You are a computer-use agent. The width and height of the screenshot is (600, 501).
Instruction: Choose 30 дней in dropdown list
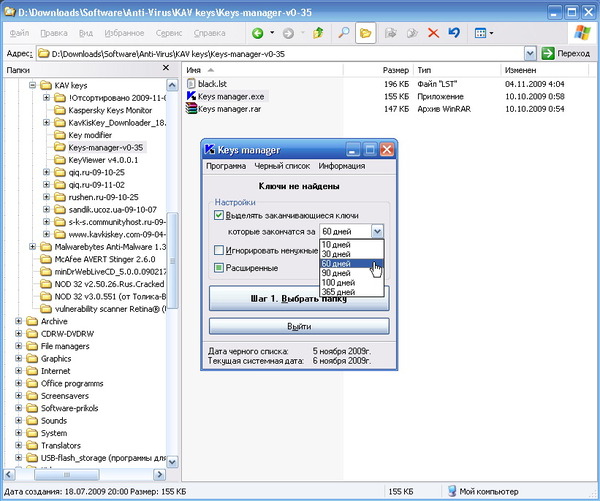(352, 254)
